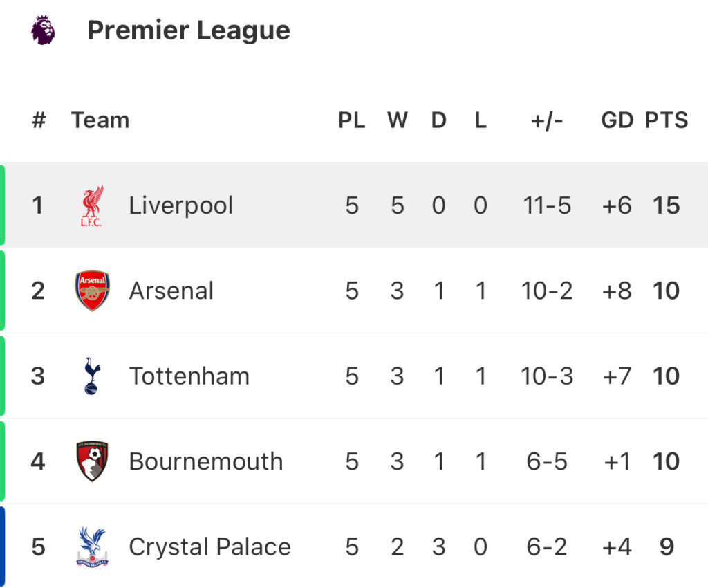Select Tottenham in the standings

[189, 376]
